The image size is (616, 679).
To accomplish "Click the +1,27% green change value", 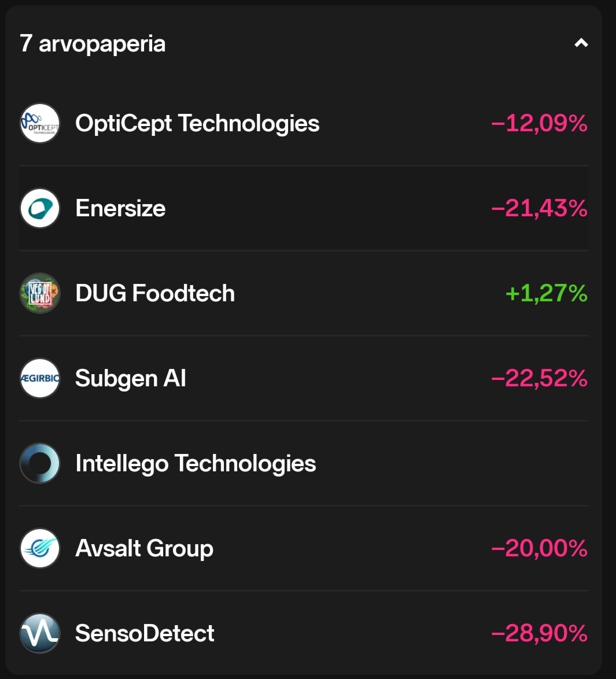I will (546, 293).
